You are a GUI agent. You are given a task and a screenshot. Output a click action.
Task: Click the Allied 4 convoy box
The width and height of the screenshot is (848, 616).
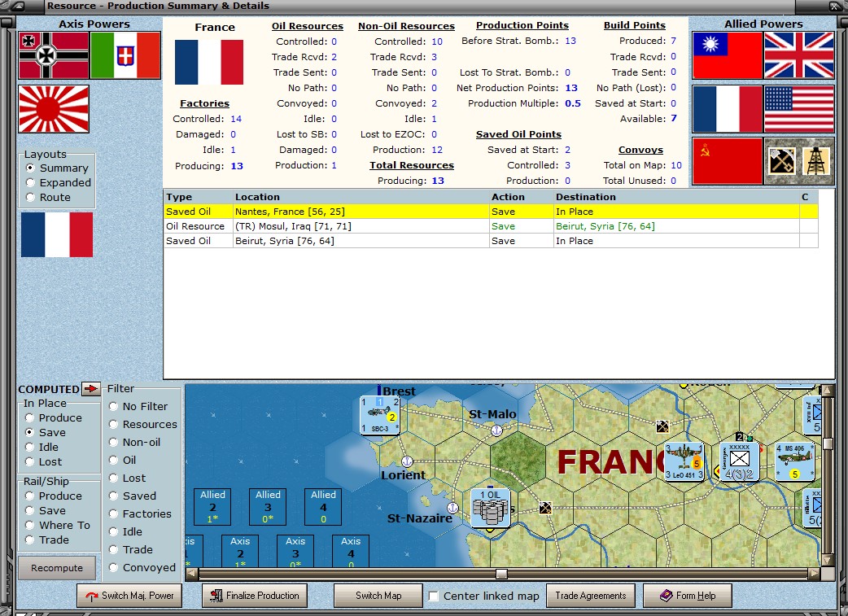323,507
